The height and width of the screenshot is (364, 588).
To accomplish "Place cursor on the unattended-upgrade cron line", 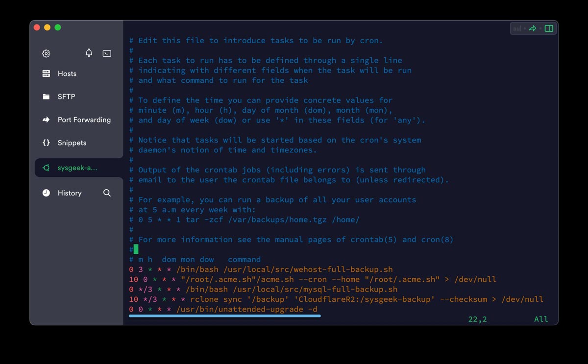I will (223, 309).
